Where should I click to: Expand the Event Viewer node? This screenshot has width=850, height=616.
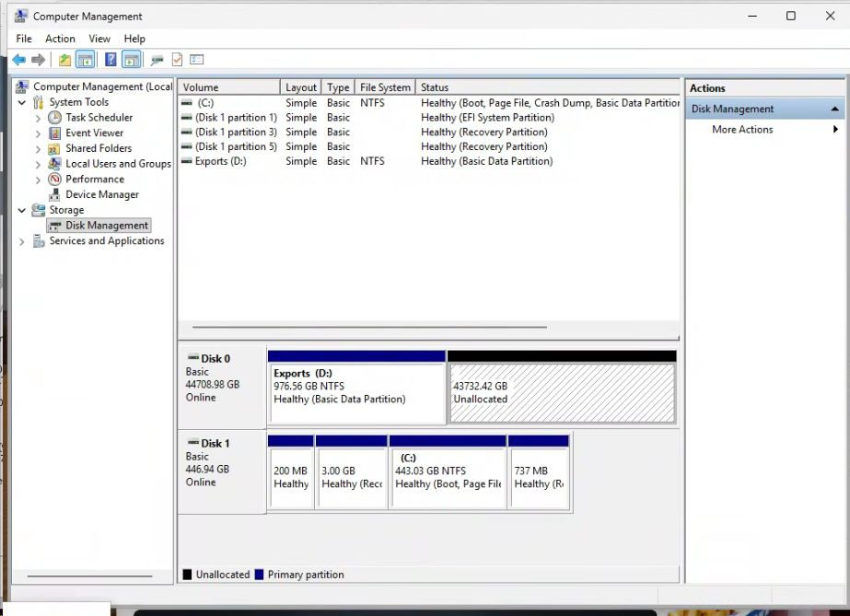[38, 134]
